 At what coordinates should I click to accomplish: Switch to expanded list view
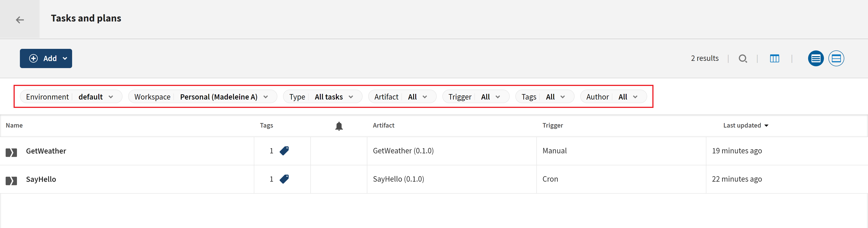tap(836, 59)
